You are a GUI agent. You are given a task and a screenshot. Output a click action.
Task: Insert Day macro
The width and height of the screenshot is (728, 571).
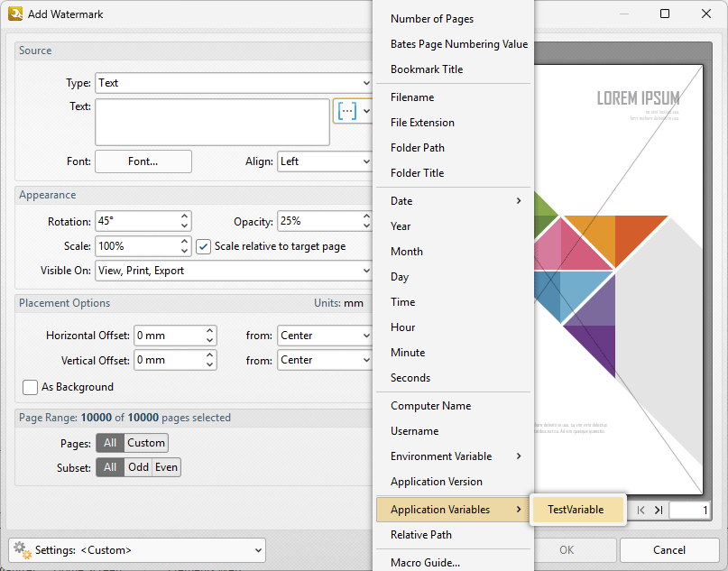(453, 277)
